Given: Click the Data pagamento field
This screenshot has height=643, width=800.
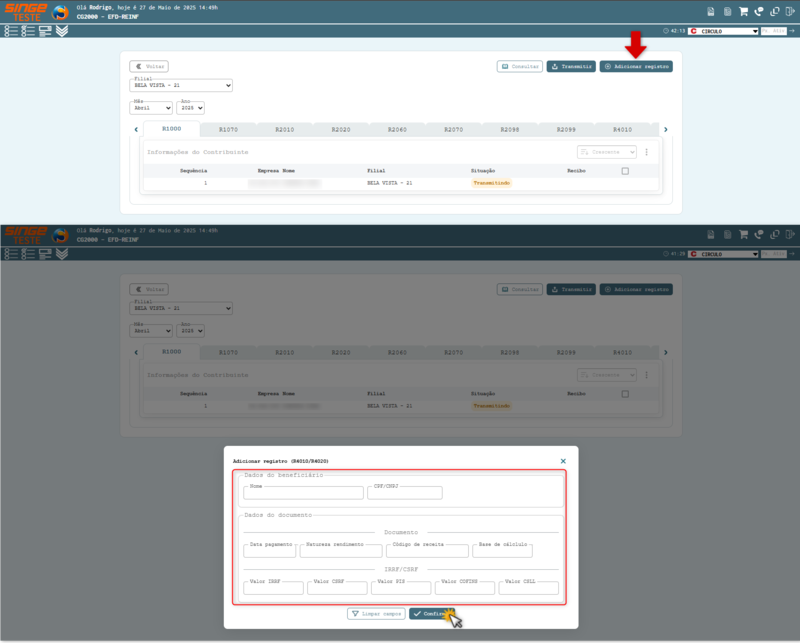Looking at the screenshot, I should coord(269,551).
